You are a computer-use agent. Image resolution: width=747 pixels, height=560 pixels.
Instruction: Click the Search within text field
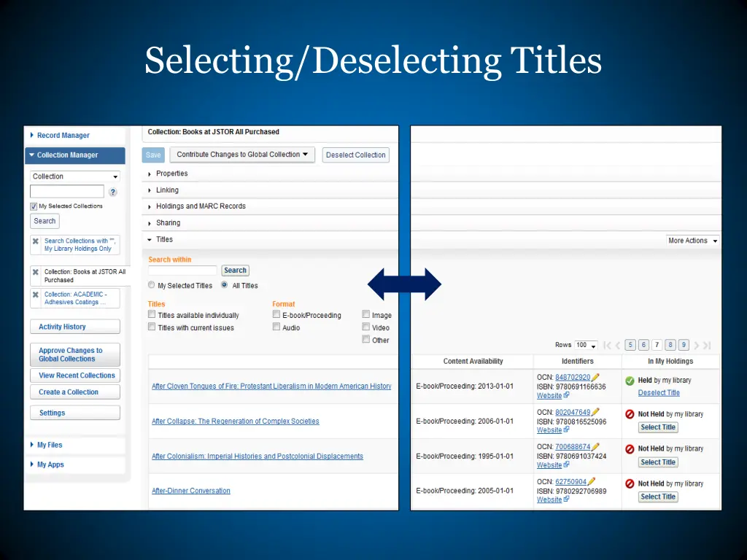tap(182, 271)
